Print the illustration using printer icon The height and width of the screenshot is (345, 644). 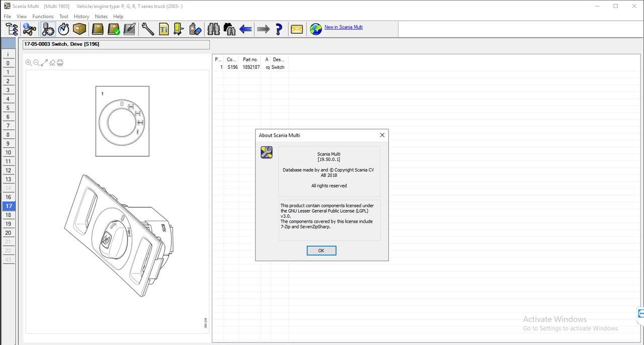(60, 63)
